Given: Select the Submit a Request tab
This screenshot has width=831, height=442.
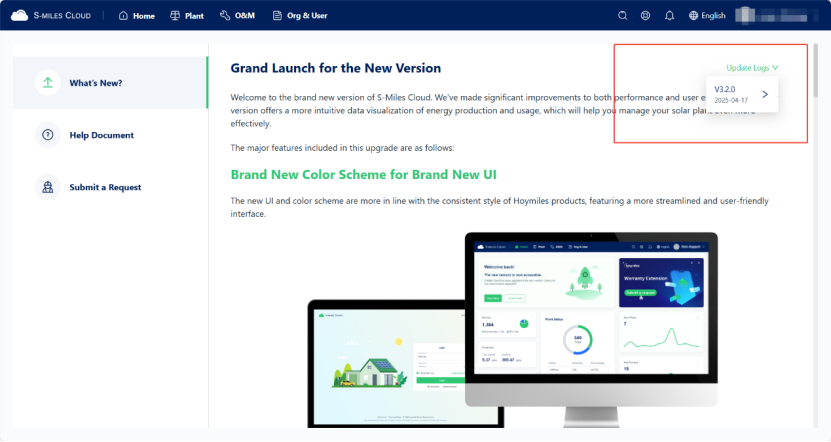Looking at the screenshot, I should 110,187.
